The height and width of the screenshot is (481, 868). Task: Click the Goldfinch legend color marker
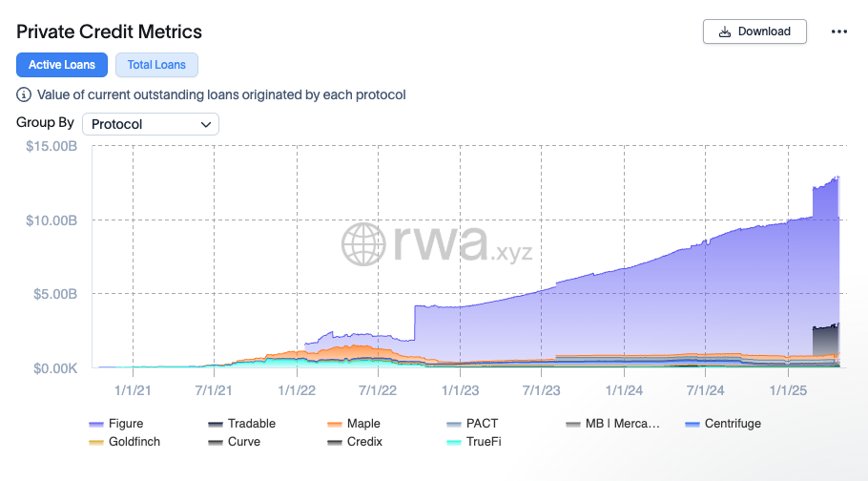95,442
